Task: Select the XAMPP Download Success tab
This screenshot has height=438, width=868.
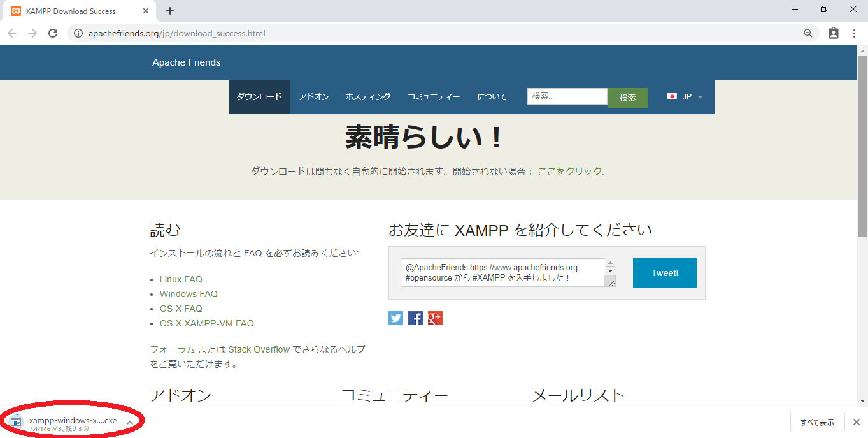Action: pyautogui.click(x=80, y=11)
